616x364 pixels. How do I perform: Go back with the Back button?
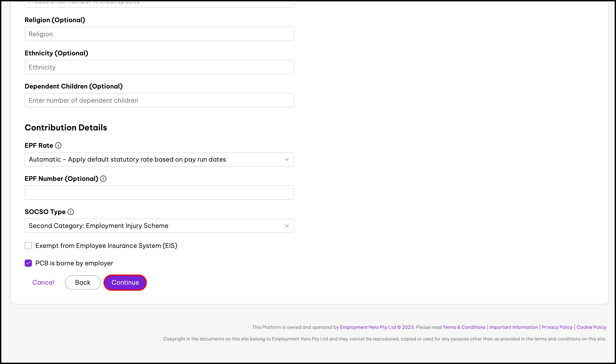pyautogui.click(x=83, y=282)
